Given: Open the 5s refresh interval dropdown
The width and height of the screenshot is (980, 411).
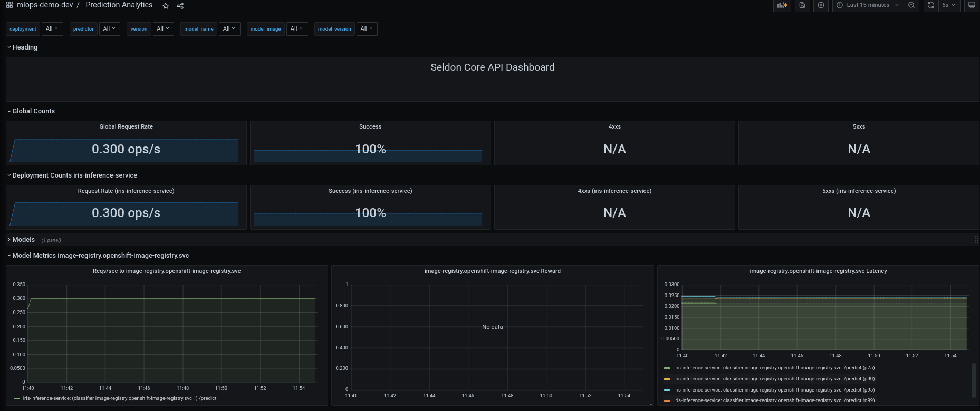Looking at the screenshot, I should coord(949,5).
